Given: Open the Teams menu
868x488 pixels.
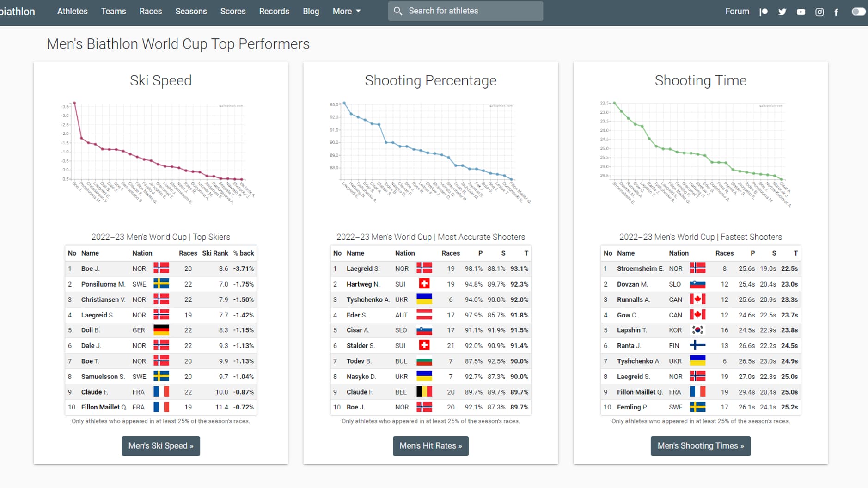Looking at the screenshot, I should (113, 11).
